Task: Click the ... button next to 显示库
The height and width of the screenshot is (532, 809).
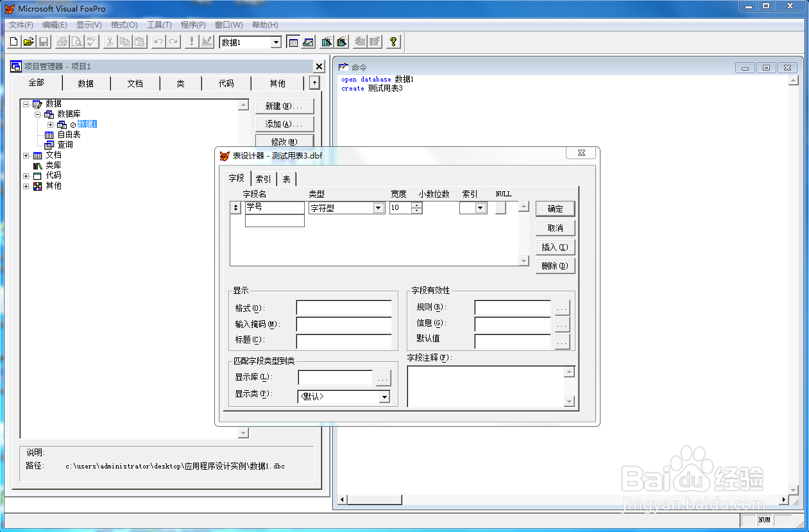Action: (383, 379)
